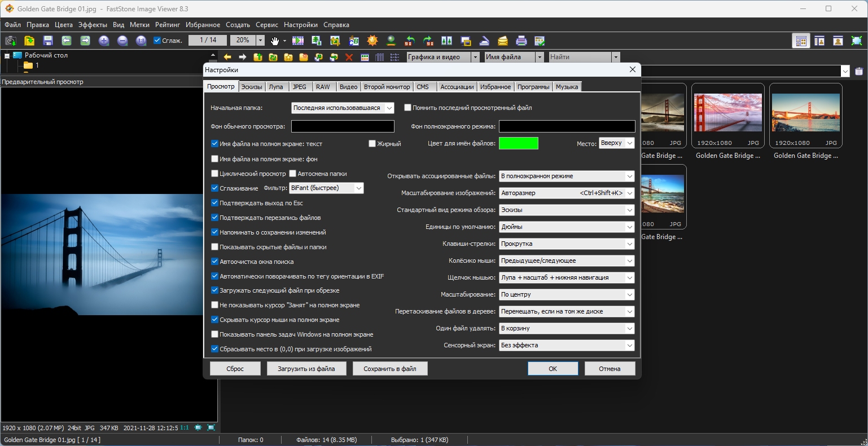Uncheck Подтверждать выход по Esc
The height and width of the screenshot is (446, 868).
[215, 203]
